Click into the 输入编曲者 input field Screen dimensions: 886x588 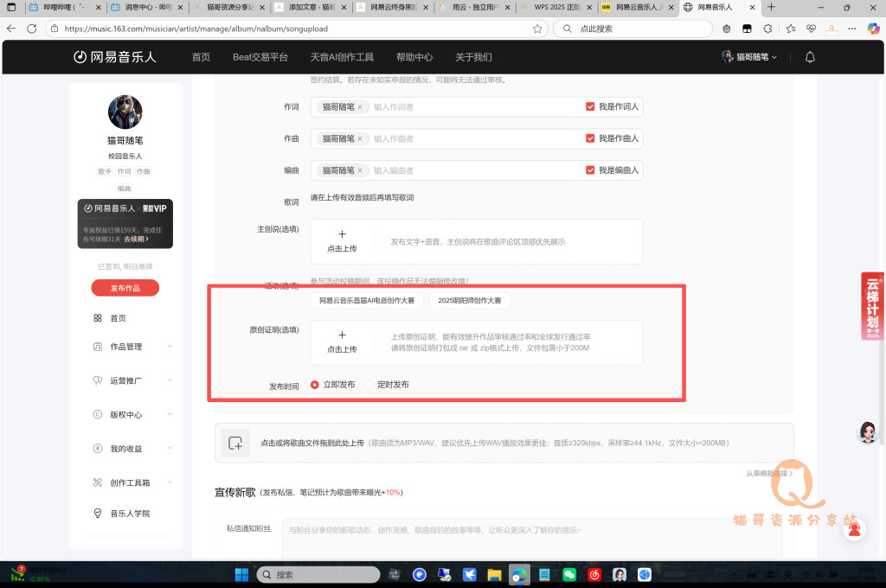point(475,170)
